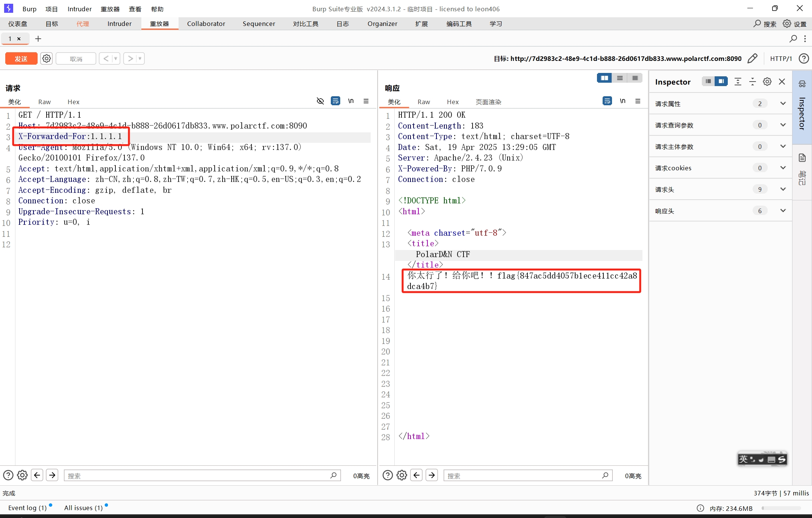This screenshot has height=518, width=812.
Task: Toggle word wrap icon in the request editor
Action: [335, 101]
